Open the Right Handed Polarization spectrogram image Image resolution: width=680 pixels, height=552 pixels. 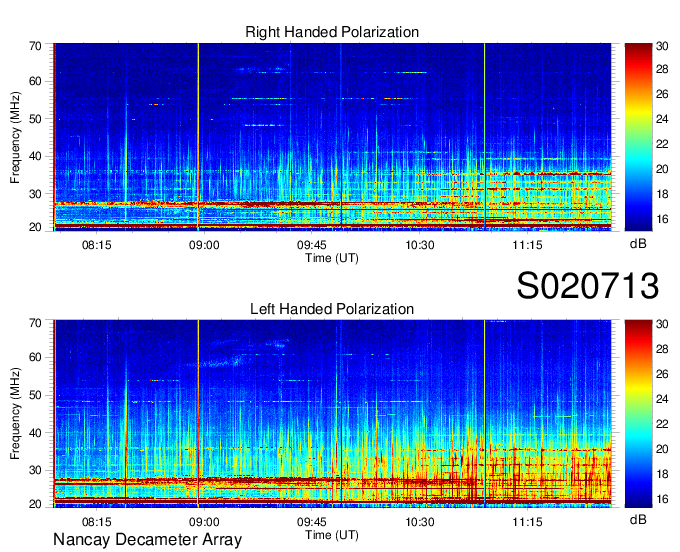[332, 137]
